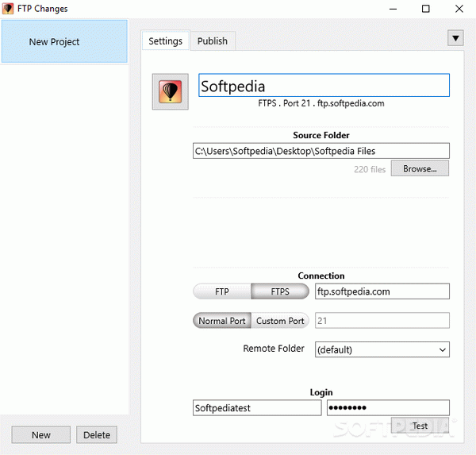Click the Browse... button
This screenshot has width=476, height=455.
coord(420,168)
